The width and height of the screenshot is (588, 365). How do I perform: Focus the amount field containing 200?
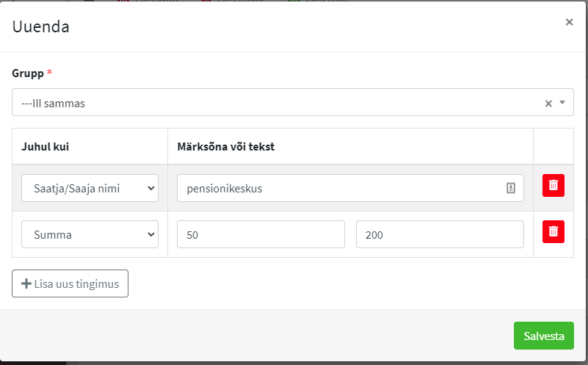pyautogui.click(x=439, y=234)
